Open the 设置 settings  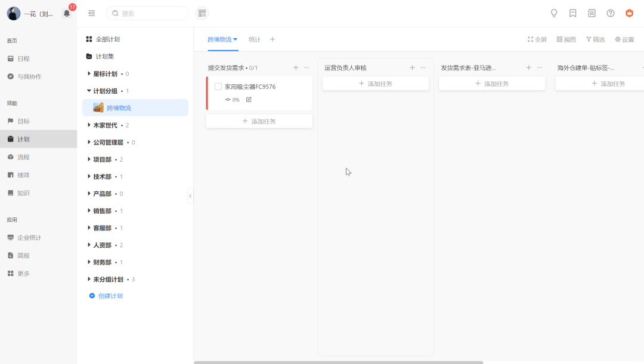pyautogui.click(x=624, y=39)
